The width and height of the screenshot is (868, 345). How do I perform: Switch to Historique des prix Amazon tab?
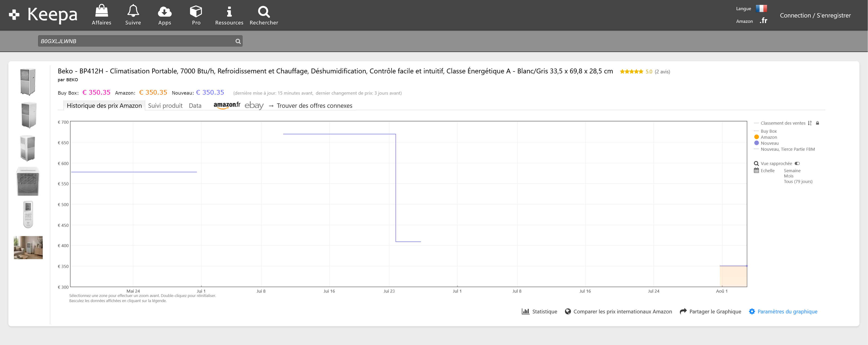point(104,105)
